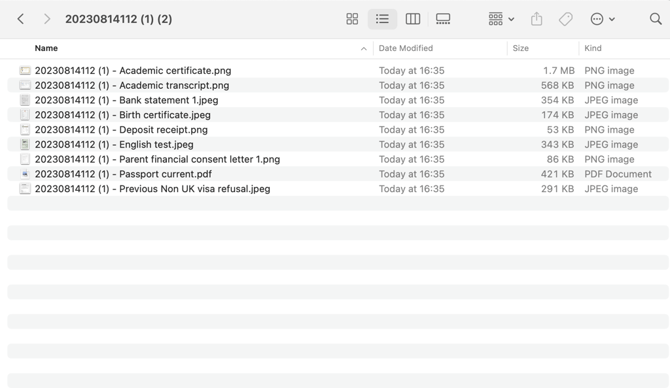Sort by the Kind column header

click(593, 48)
